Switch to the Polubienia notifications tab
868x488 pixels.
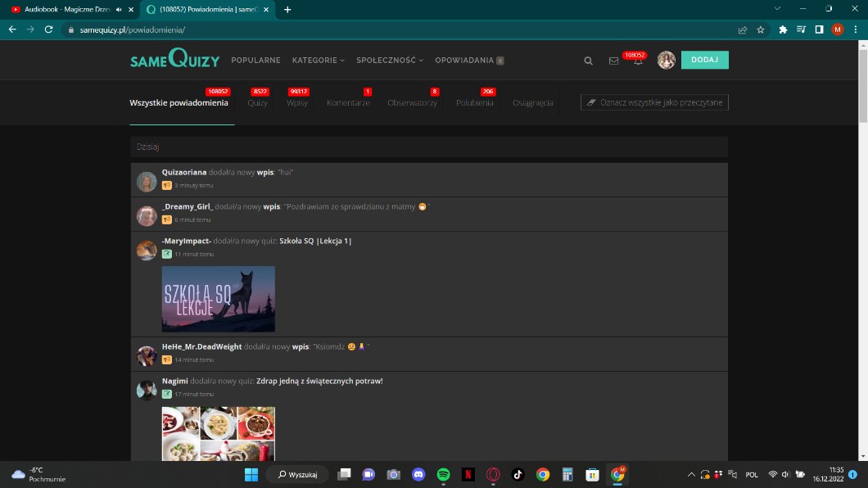pos(474,103)
